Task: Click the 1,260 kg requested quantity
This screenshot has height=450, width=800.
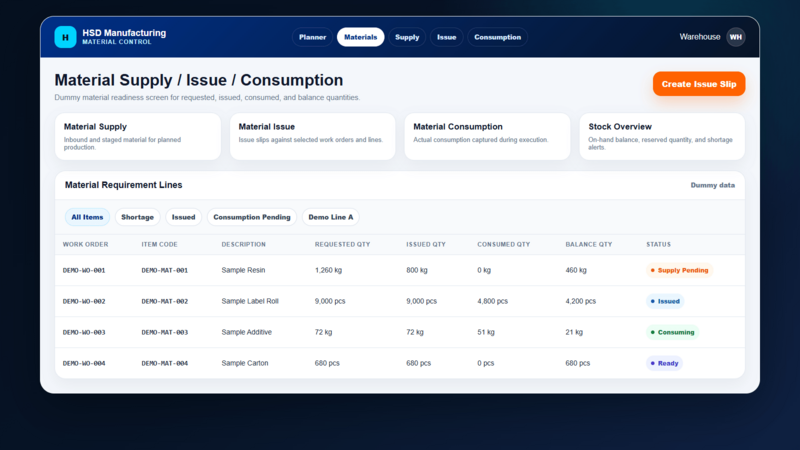Action: [328, 270]
